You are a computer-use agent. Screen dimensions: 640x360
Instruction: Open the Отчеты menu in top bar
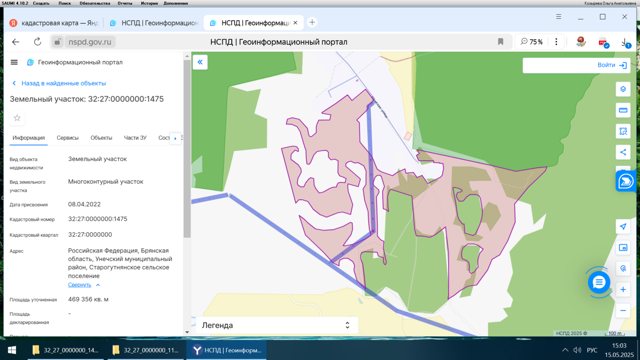click(125, 3)
